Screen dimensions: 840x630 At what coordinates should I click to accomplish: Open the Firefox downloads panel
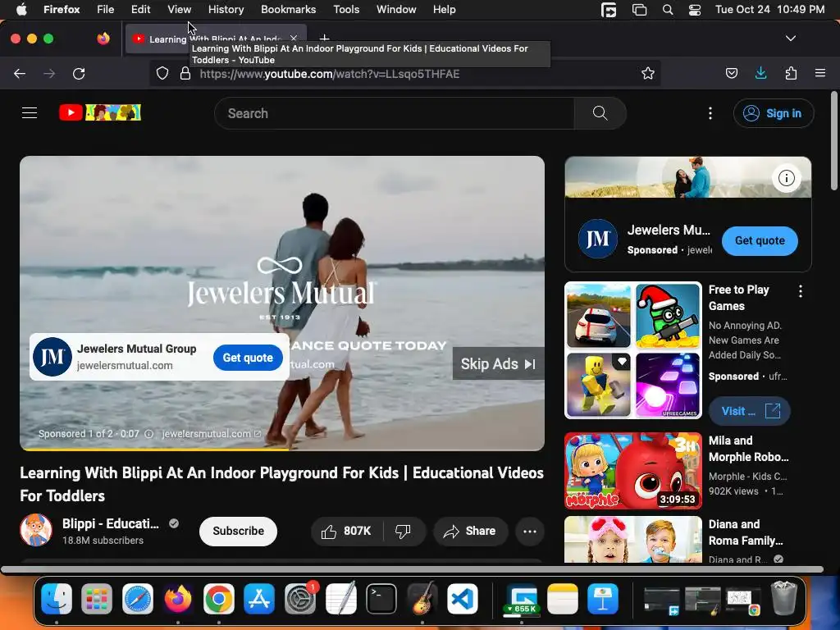click(x=760, y=73)
